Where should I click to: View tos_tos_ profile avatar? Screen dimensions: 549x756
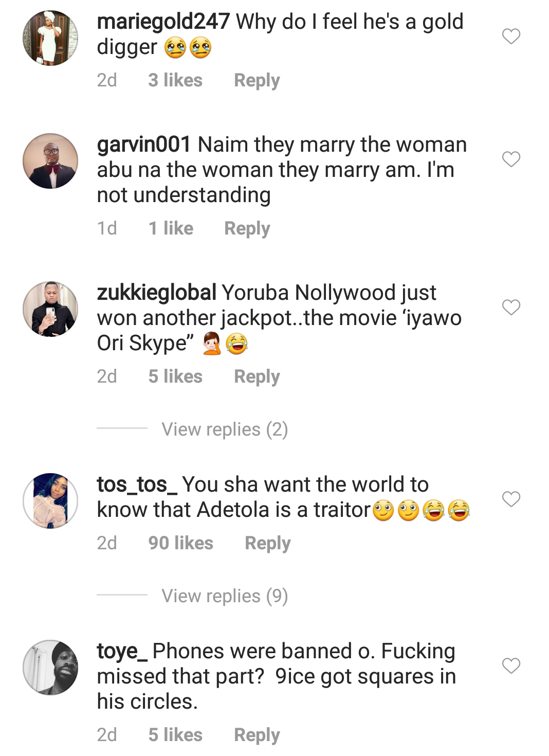(50, 501)
